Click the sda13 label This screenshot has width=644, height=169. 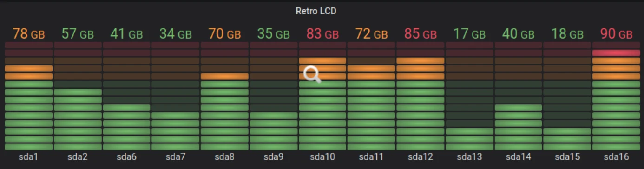[469, 157]
